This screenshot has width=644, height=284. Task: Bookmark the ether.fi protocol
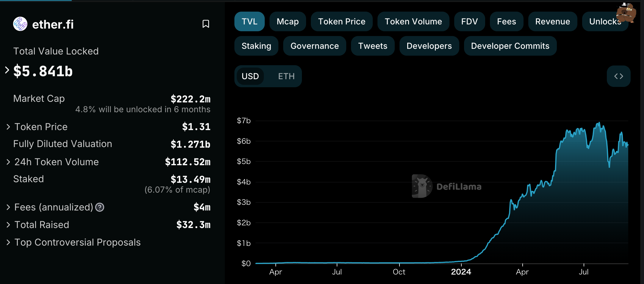coord(206,24)
